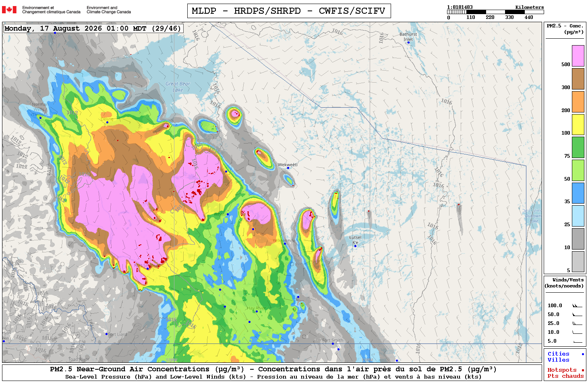The height and width of the screenshot is (383, 588).
Task: Click the 'Hotspots Pts chauds' legend label
Action: coord(565,373)
